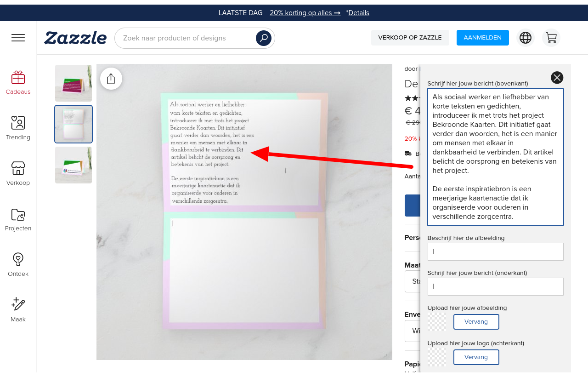Click the Aanmelden button

(482, 38)
